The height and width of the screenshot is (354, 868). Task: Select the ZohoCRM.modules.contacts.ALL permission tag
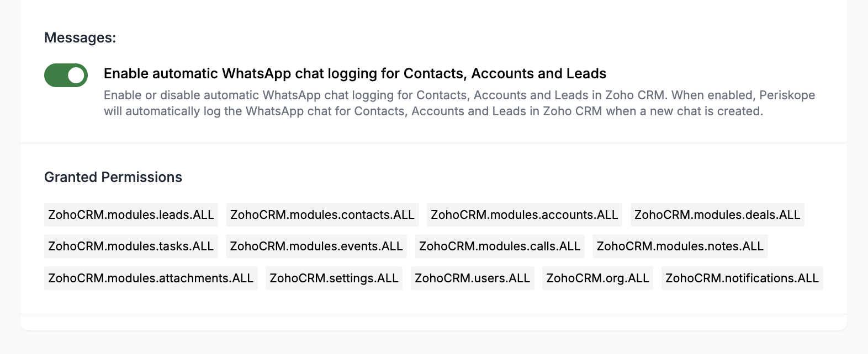click(x=322, y=214)
